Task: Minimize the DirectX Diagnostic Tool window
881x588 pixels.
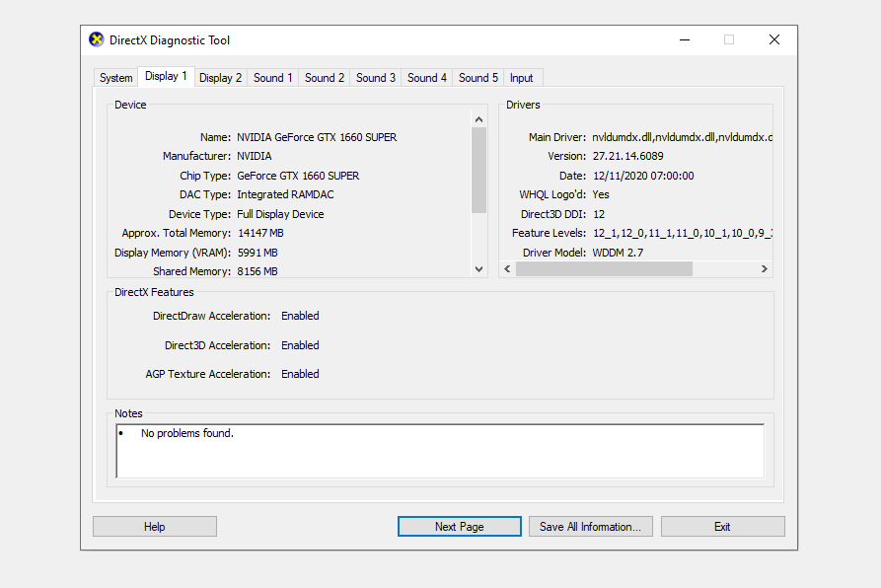Action: pos(685,39)
